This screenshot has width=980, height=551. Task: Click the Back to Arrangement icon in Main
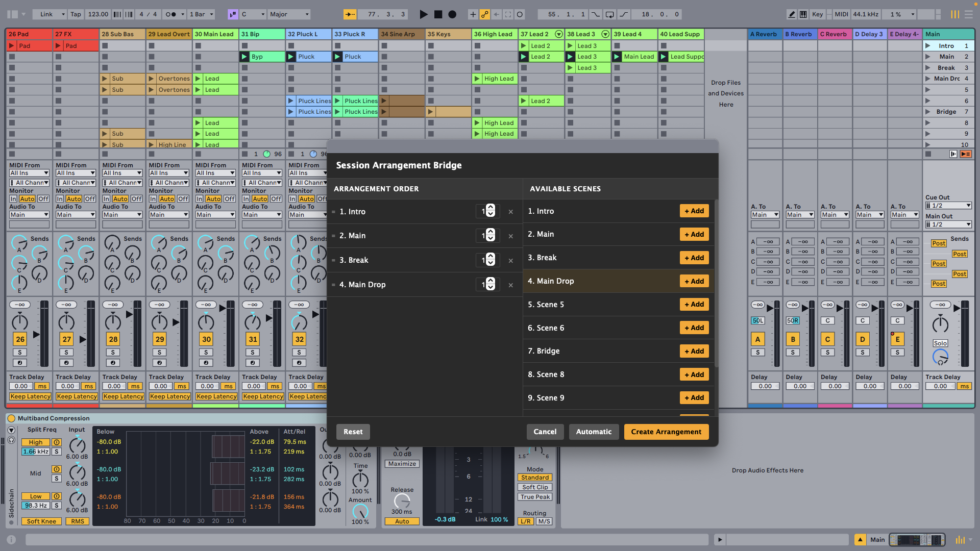point(966,154)
